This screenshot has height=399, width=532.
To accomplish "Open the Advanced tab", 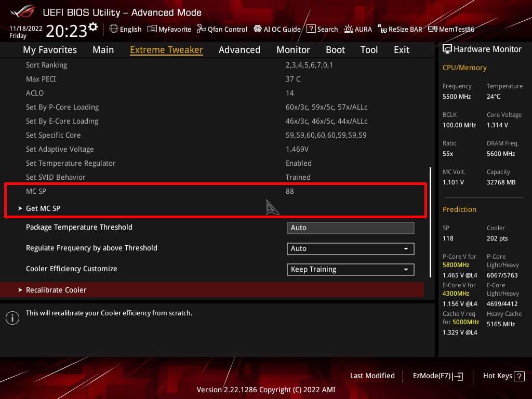I will 239,50.
